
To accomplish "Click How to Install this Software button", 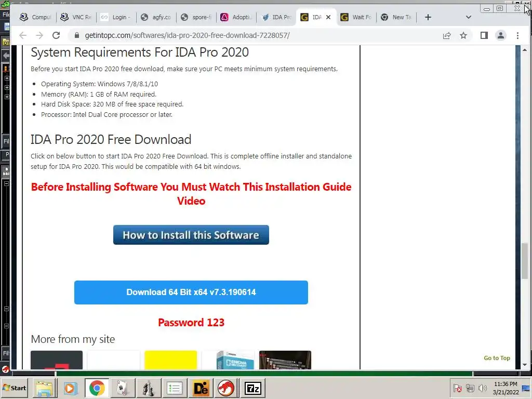I will point(191,235).
